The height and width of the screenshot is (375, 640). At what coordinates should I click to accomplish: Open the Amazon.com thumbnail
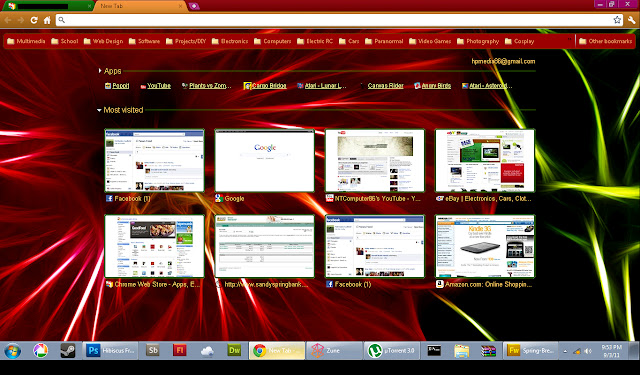pos(485,246)
